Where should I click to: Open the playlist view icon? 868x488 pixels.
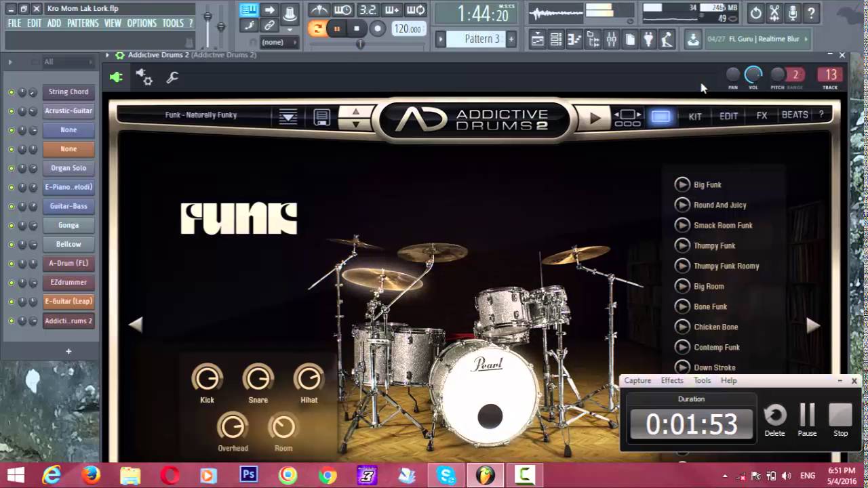pyautogui.click(x=537, y=39)
